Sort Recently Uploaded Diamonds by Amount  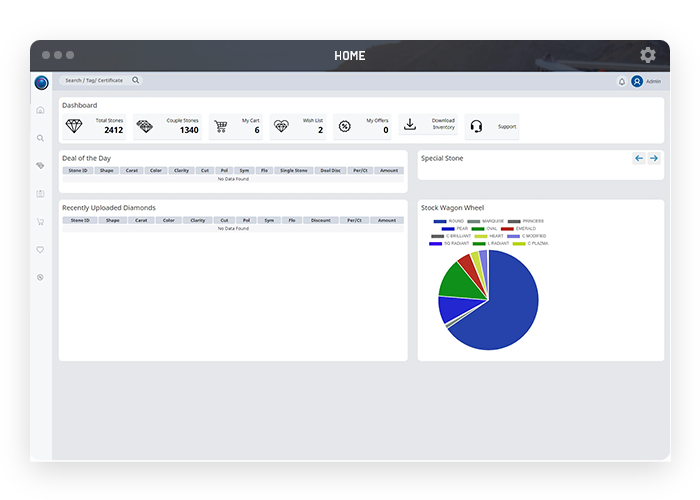pos(387,220)
